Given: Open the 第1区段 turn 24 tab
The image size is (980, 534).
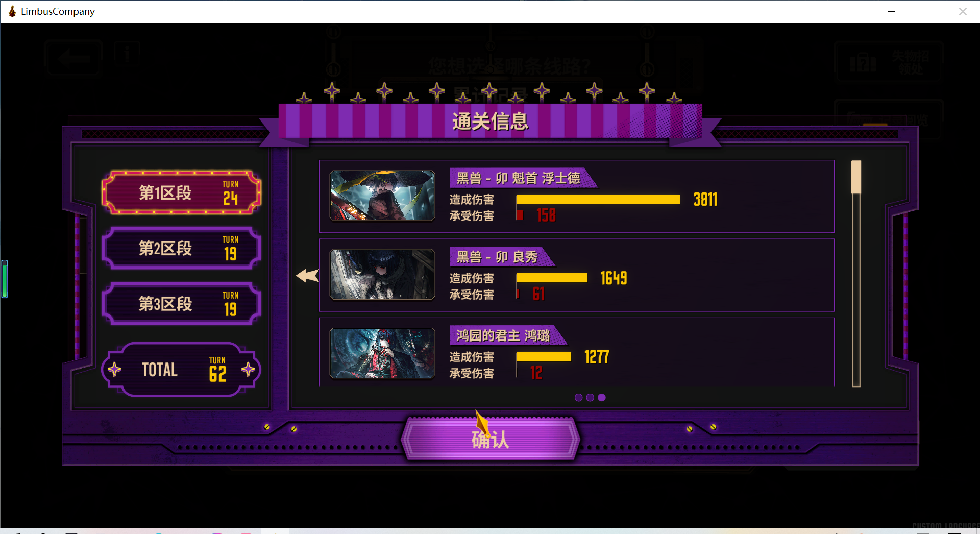Looking at the screenshot, I should (x=182, y=192).
